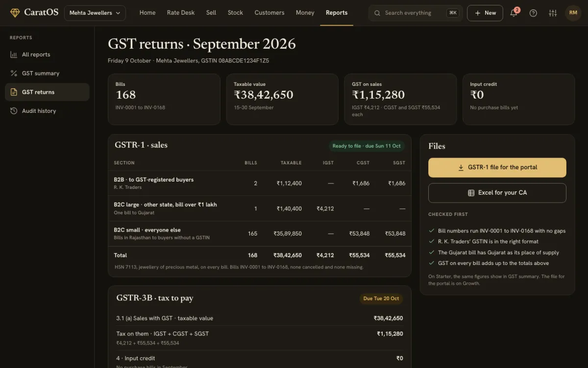Click the IGST amount ₹4,212 in B2C large row
Screen dimensions: 588x368
tap(325, 209)
